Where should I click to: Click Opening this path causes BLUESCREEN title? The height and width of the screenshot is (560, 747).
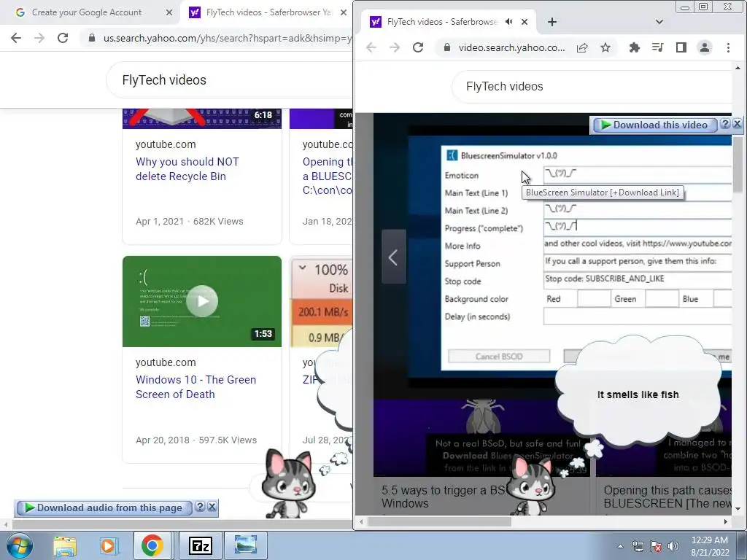pos(667,497)
